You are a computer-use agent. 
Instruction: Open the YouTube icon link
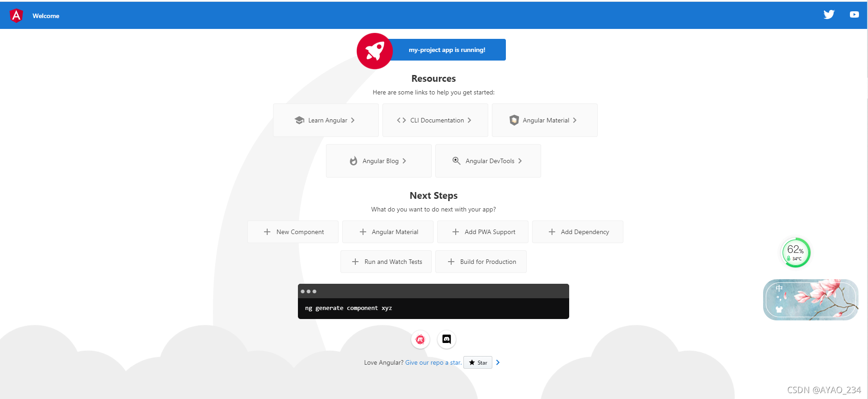tap(854, 14)
